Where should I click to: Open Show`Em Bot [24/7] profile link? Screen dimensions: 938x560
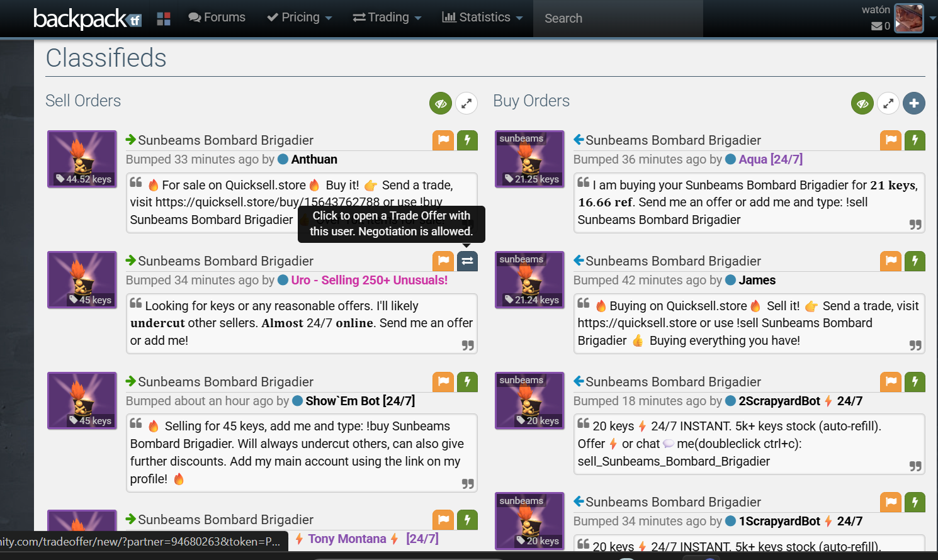[x=360, y=401]
